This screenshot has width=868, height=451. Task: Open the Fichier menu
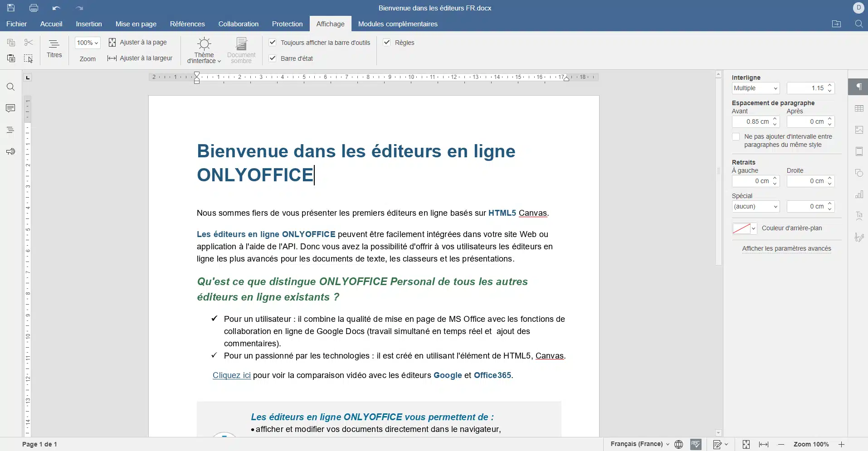click(17, 24)
